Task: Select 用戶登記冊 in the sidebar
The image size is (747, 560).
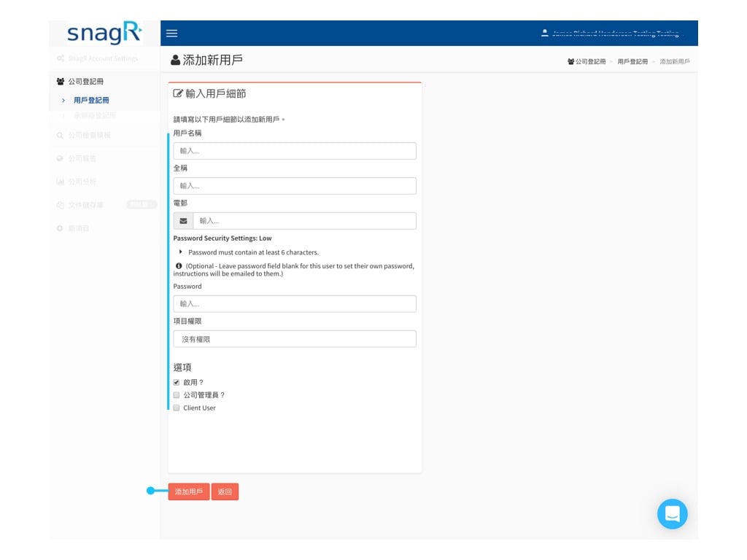Action: coord(91,100)
